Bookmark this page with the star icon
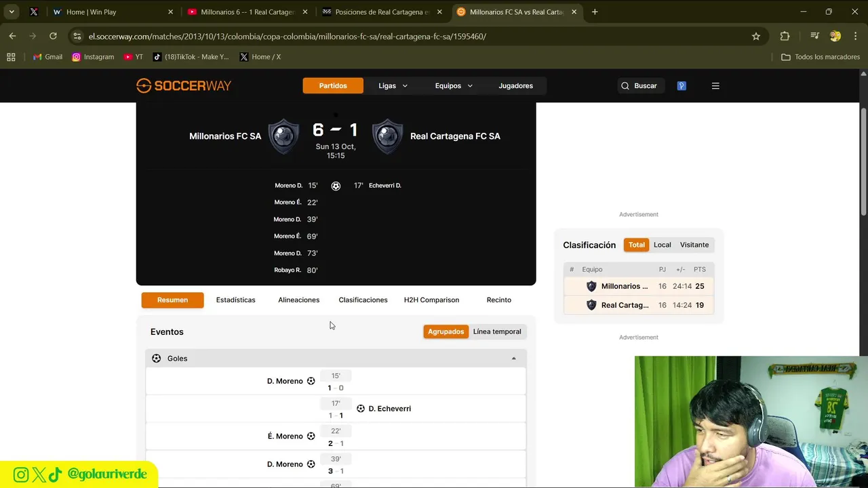Screen dimensions: 868x488 756,36
